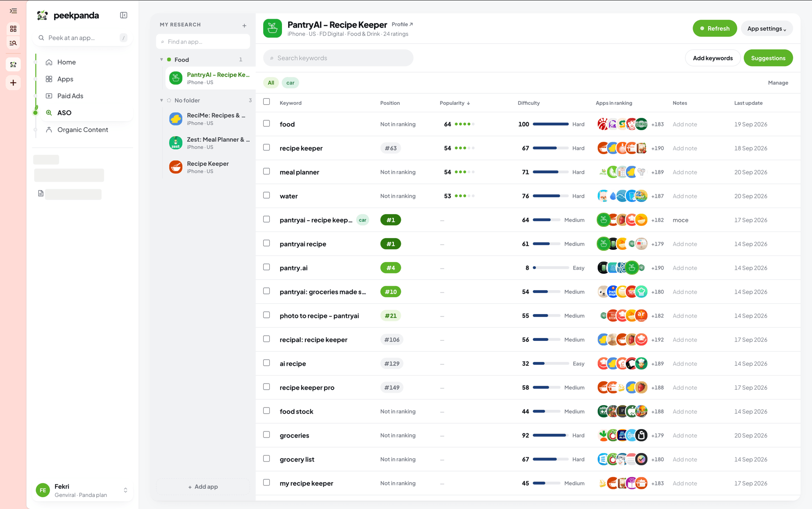812x509 pixels.
Task: Go to Home in the navigation
Action: tap(66, 62)
